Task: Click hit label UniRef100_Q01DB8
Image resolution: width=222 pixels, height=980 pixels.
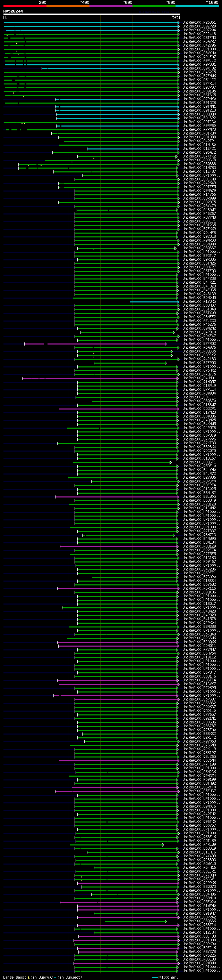Action: coord(199,137)
